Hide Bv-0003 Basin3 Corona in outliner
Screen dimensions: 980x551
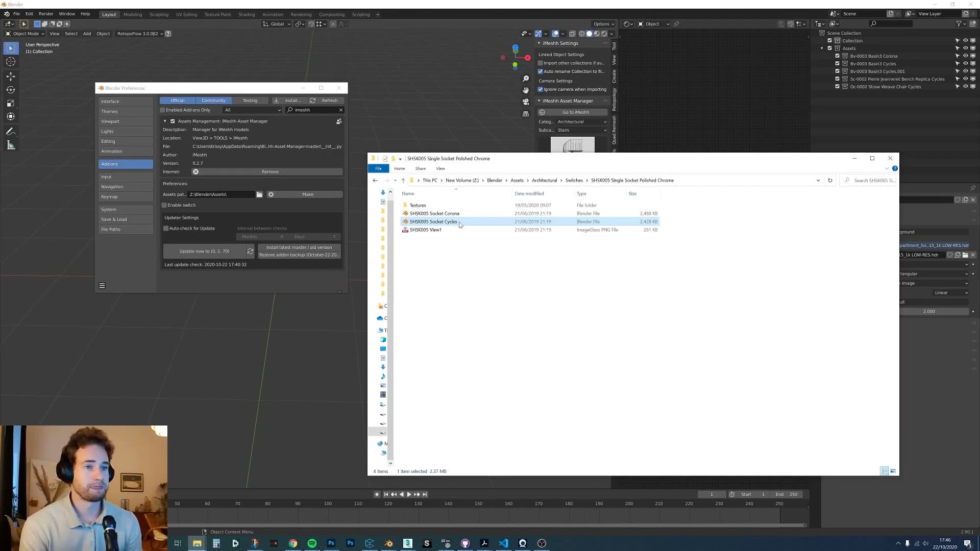click(965, 56)
